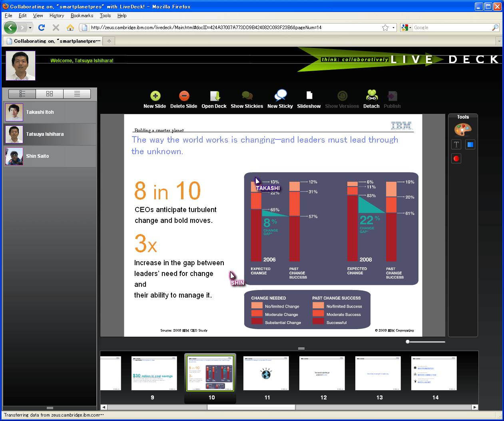Open the Edit menu

(23, 16)
